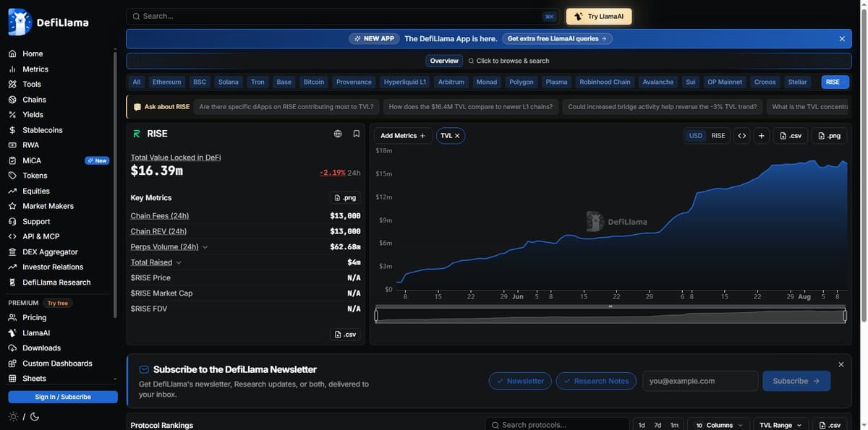Select 7d protocol rankings period
The width and height of the screenshot is (868, 430).
point(658,425)
